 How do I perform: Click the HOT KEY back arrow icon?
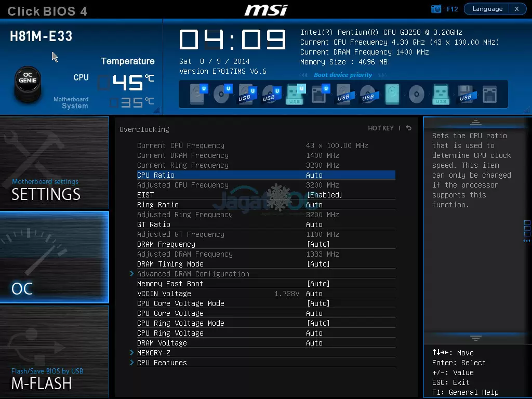coord(409,128)
